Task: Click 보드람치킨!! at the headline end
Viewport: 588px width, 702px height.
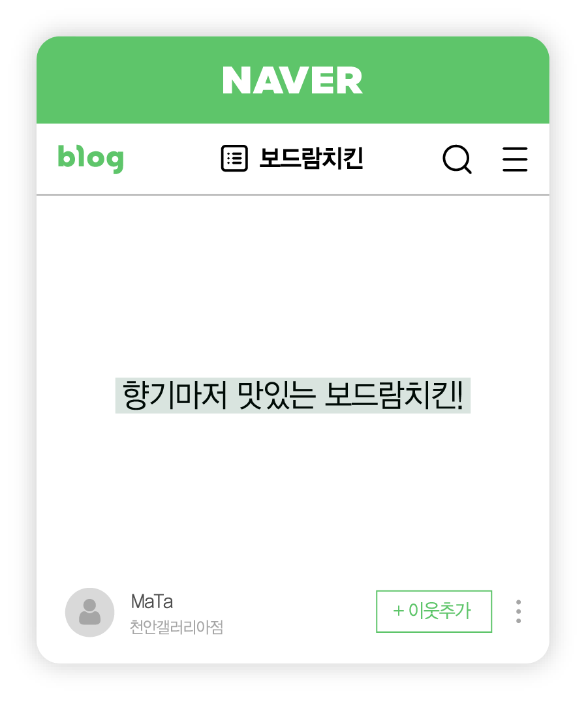Action: coord(394,395)
